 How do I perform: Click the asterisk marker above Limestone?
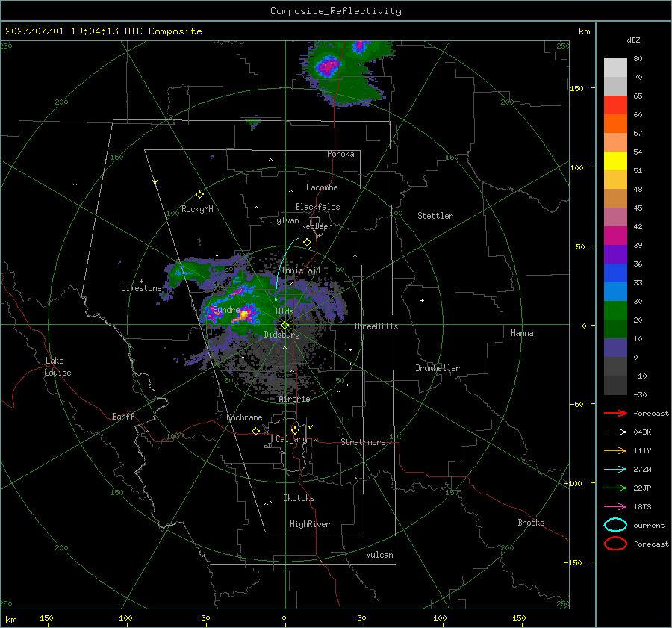tap(141, 282)
